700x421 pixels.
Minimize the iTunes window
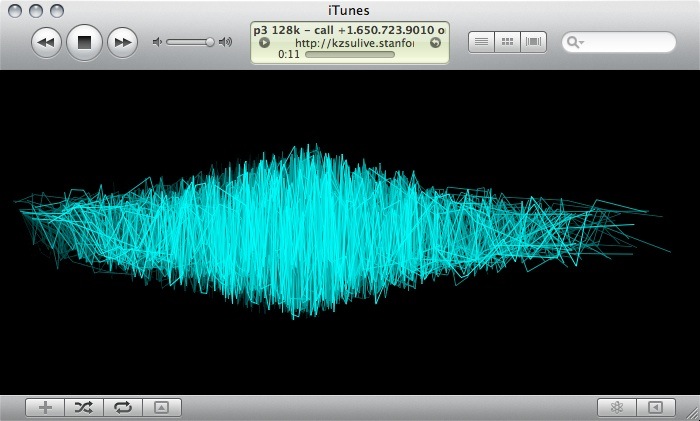pos(36,11)
